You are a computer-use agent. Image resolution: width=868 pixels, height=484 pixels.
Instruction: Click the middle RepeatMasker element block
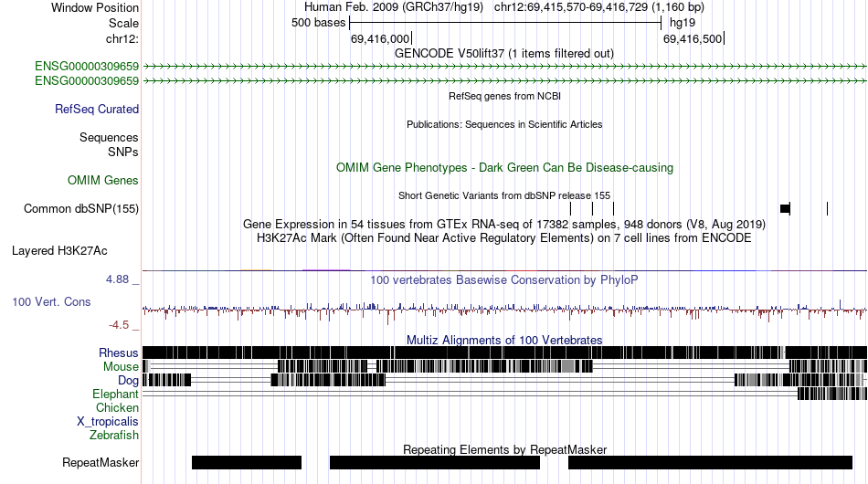435,462
